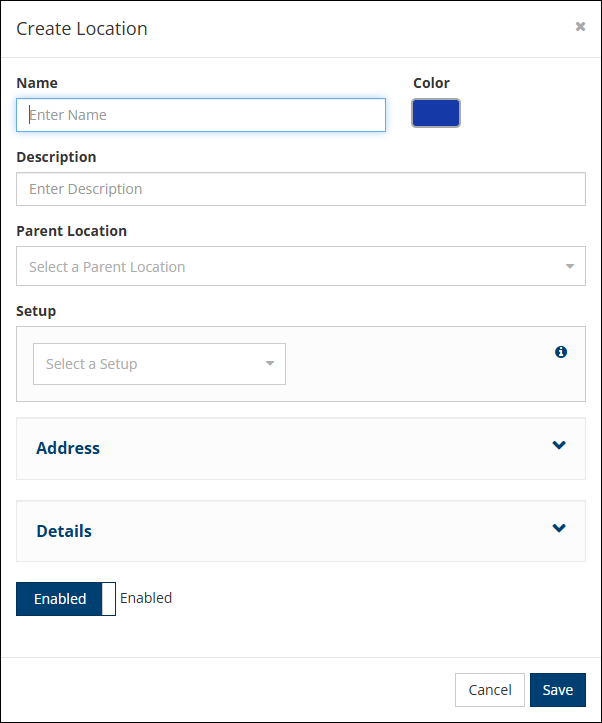Click the Setup dropdown caret arrow

coord(270,364)
